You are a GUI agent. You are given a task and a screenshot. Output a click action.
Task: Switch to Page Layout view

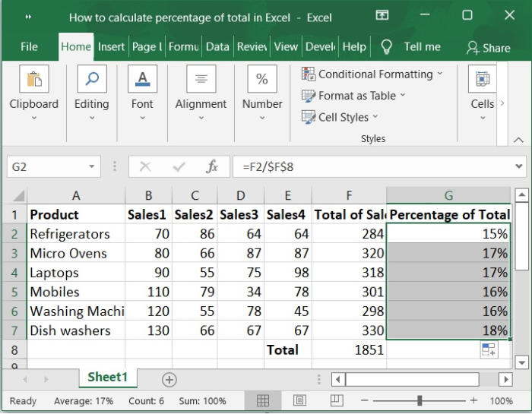[x=300, y=400]
